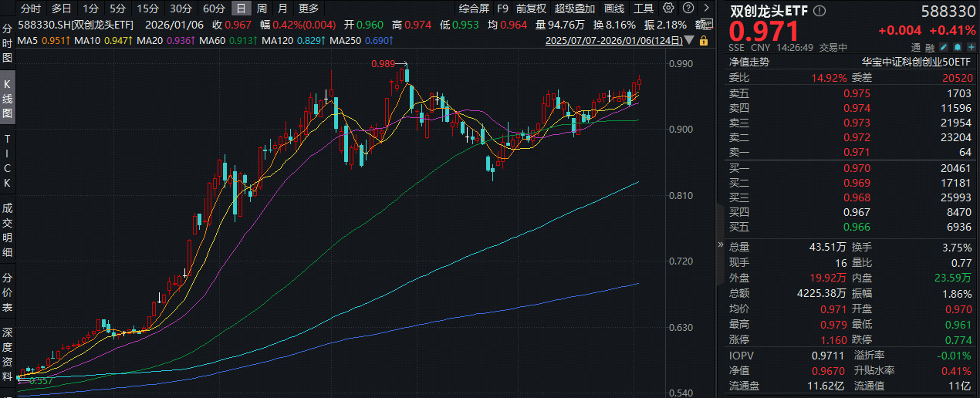Expand the 更多 period options
Viewport: 980px width, 398px height.
pos(308,9)
